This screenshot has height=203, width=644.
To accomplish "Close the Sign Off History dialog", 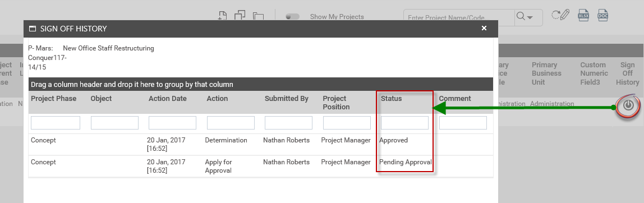I will 484,28.
